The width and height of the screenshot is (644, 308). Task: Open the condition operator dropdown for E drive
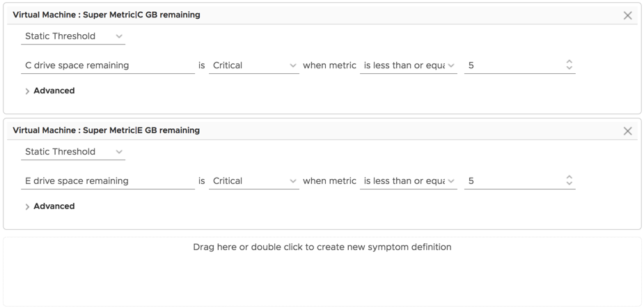409,181
